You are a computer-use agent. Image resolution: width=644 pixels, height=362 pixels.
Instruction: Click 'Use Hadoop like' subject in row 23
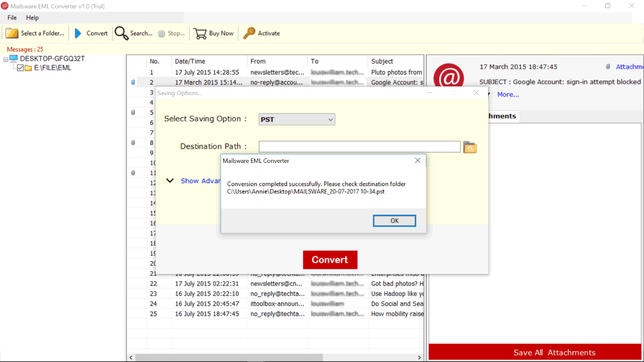(x=397, y=294)
